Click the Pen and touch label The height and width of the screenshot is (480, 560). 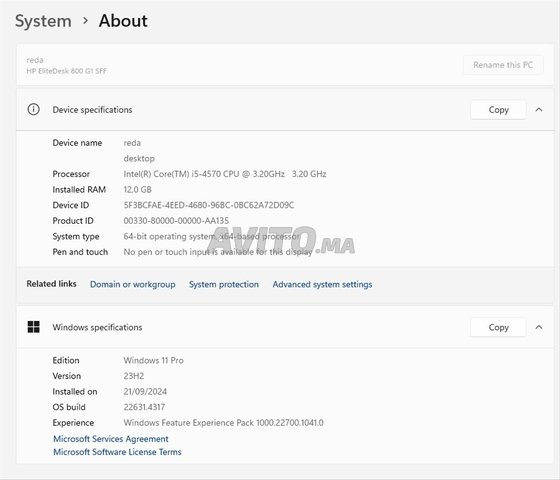click(x=80, y=252)
